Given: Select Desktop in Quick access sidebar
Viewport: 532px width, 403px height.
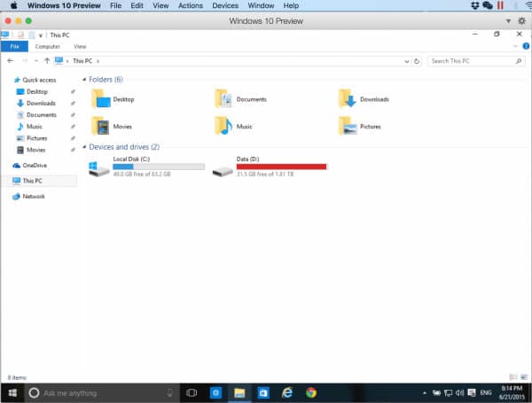Looking at the screenshot, I should pyautogui.click(x=37, y=91).
